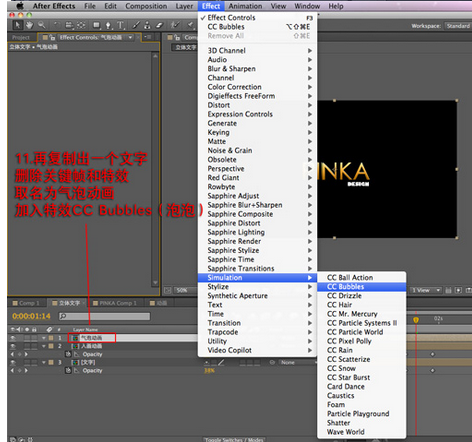Choose Shatter from the Simulation submenu
Image resolution: width=472 pixels, height=442 pixels.
click(362, 423)
